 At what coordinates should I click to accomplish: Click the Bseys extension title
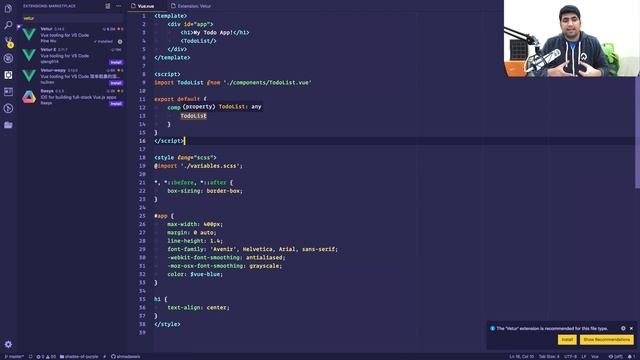click(47, 91)
